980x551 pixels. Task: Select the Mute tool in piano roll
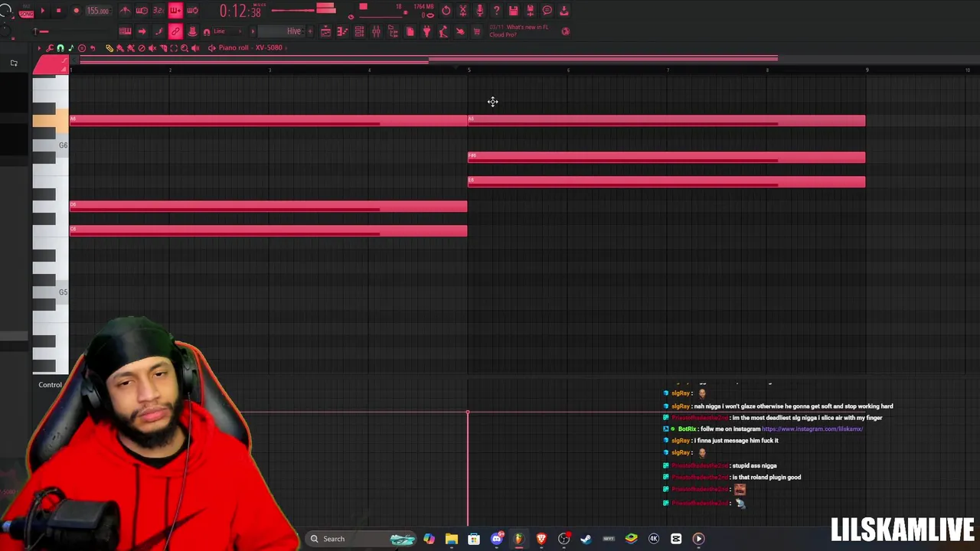click(x=152, y=47)
